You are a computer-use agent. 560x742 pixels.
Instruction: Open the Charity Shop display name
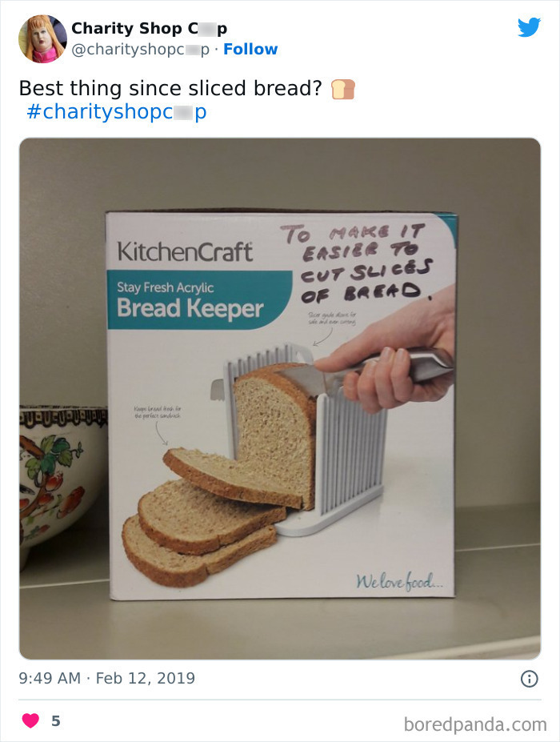coord(149,28)
